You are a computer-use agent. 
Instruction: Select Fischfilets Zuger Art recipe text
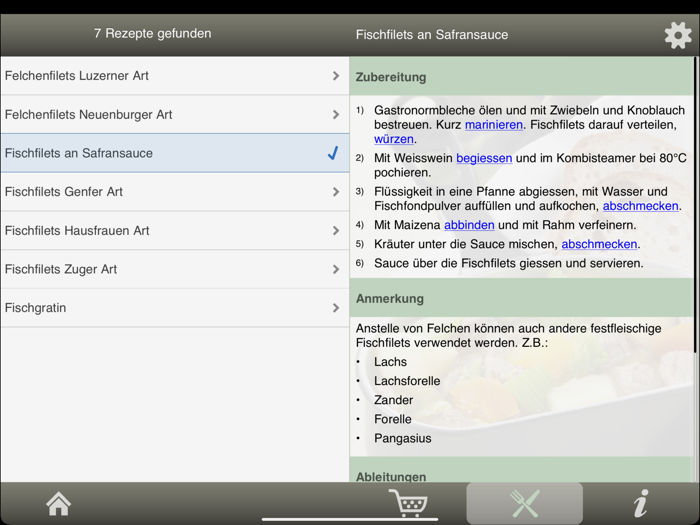pos(61,269)
